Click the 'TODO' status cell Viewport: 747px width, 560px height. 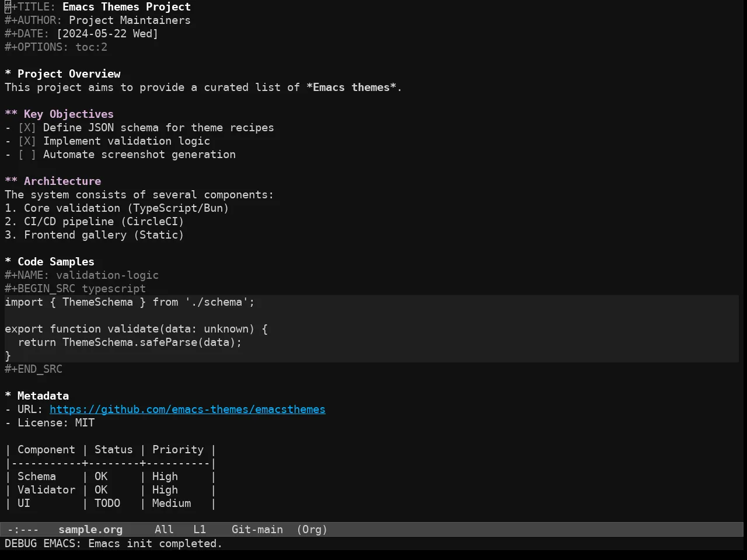107,503
